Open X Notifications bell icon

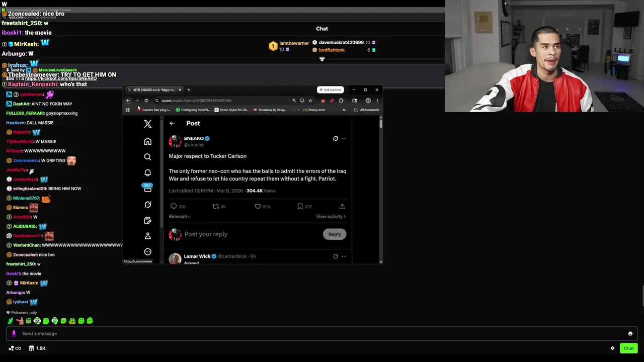(147, 173)
